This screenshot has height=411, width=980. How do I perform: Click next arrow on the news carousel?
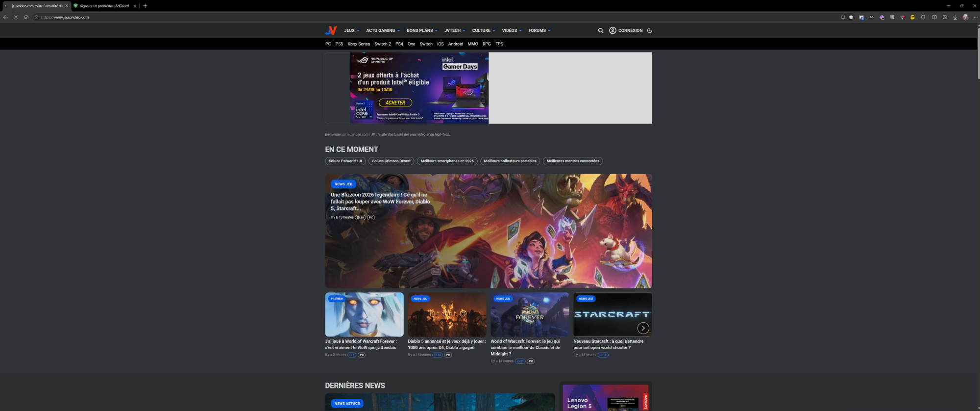click(x=643, y=328)
